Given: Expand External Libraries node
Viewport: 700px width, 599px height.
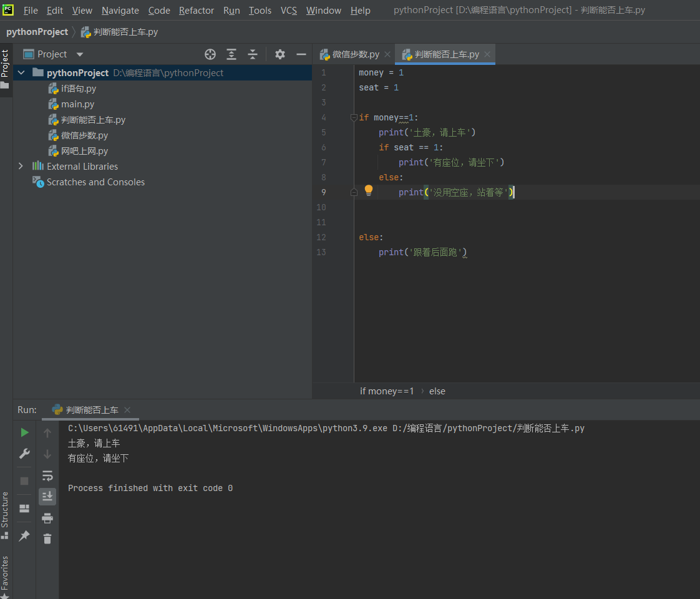Looking at the screenshot, I should pyautogui.click(x=21, y=166).
